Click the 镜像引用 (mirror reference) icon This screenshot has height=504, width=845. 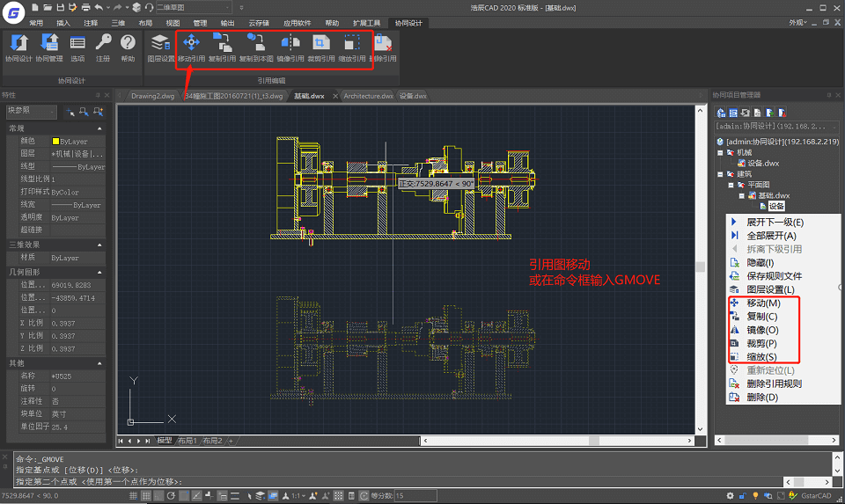pos(290,42)
